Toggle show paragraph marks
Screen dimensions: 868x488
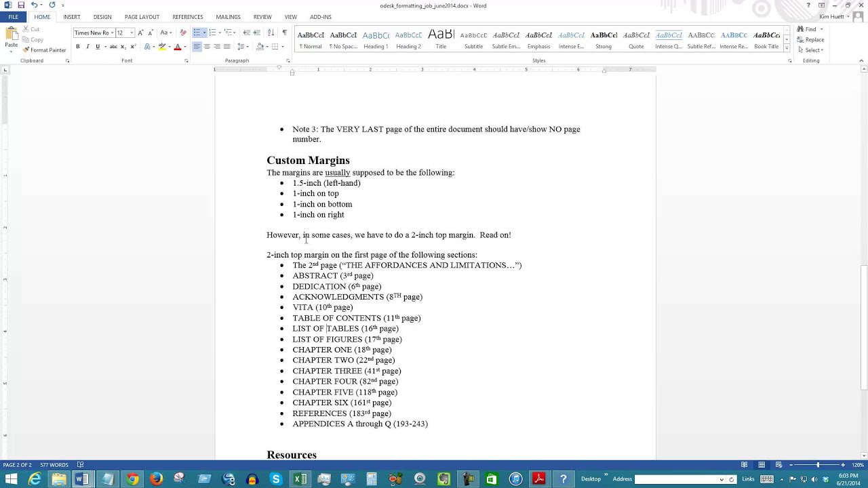pos(284,33)
